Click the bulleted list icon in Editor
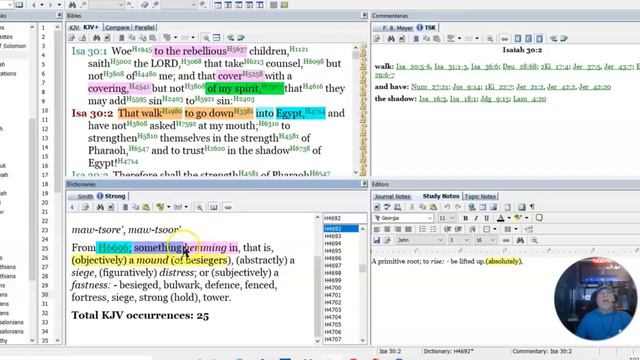This screenshot has width=640, height=360. tap(433, 229)
